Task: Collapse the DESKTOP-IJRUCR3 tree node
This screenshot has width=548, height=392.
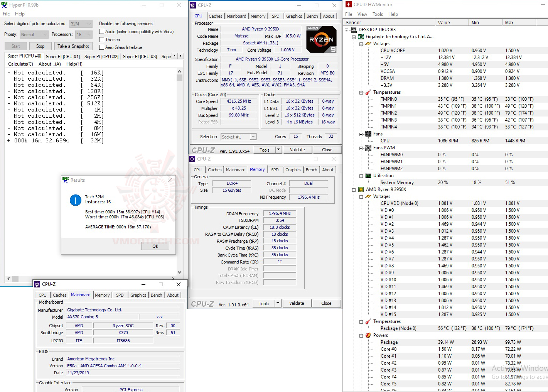Action: pyautogui.click(x=347, y=30)
